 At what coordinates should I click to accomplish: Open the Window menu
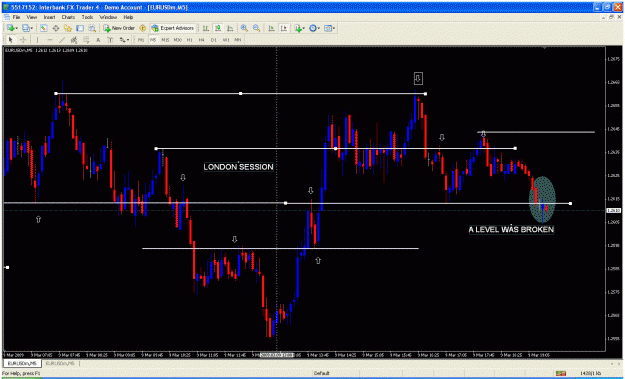108,18
